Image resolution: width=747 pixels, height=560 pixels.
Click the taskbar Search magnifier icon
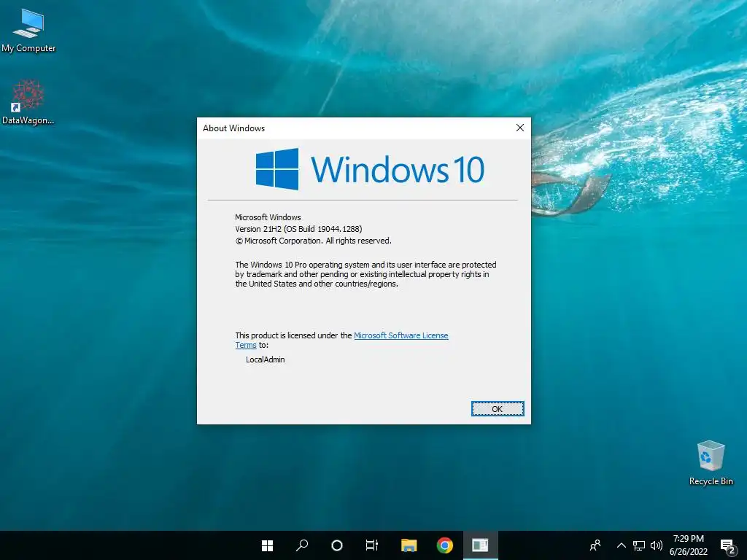tap(302, 545)
